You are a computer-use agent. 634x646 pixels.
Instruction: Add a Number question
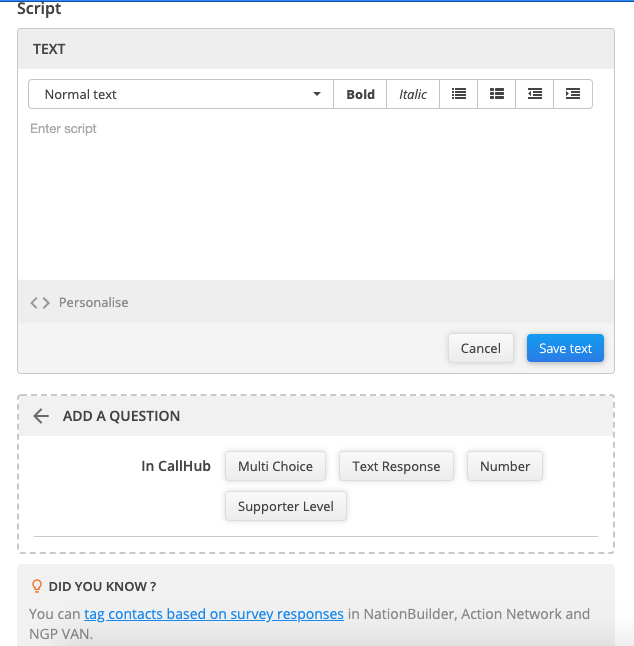pos(505,466)
